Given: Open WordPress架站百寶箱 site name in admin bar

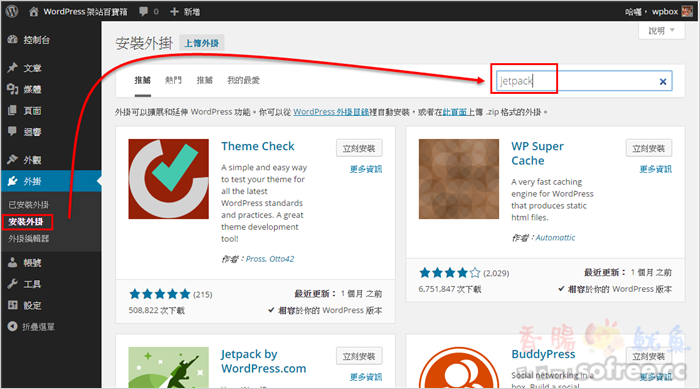Looking at the screenshot, I should 85,12.
